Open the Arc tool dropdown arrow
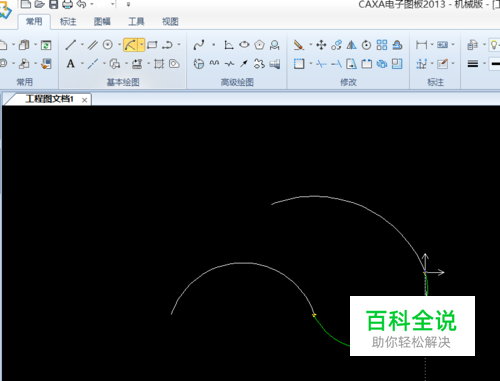This screenshot has width=500, height=381. click(142, 45)
